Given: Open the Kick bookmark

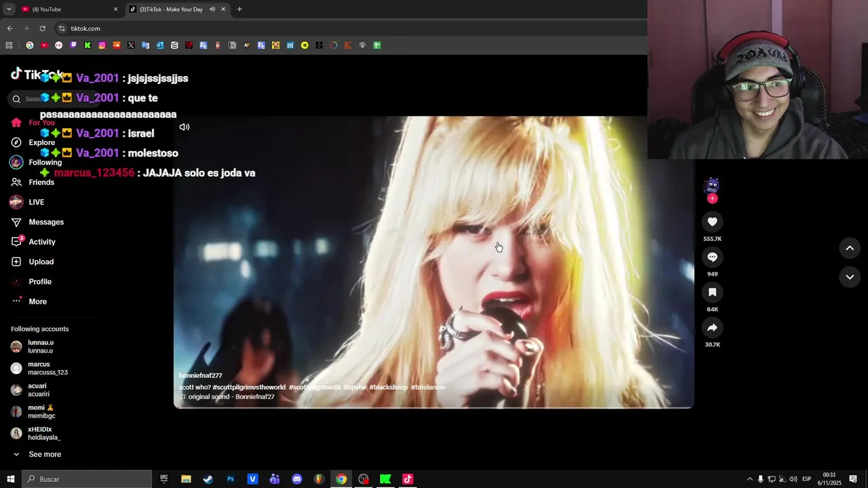Looking at the screenshot, I should (x=87, y=45).
